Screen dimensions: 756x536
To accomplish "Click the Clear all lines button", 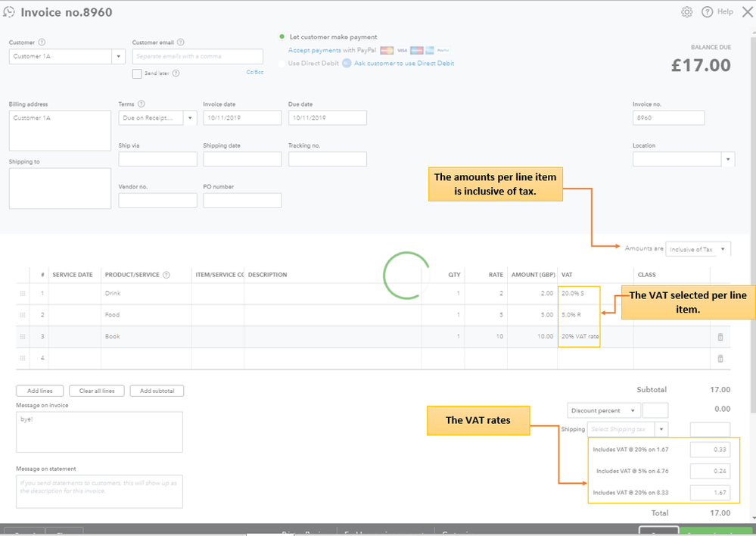I will click(97, 391).
